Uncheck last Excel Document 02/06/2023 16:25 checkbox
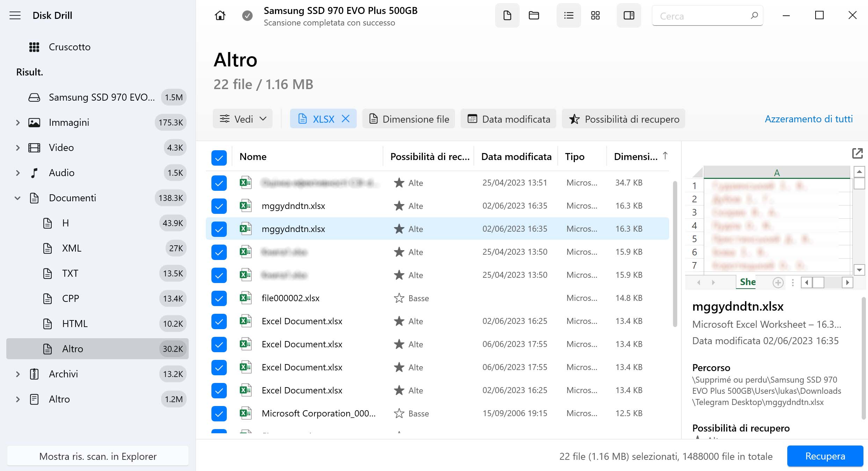This screenshot has width=868, height=471. (x=219, y=391)
